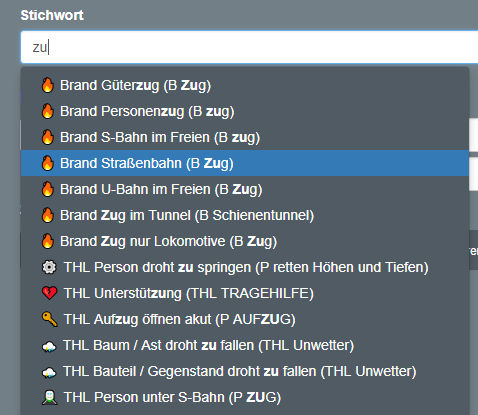Click storm cloud icon beside THL Bauteil / Gegenstand
This screenshot has height=415, width=478.
(49, 372)
